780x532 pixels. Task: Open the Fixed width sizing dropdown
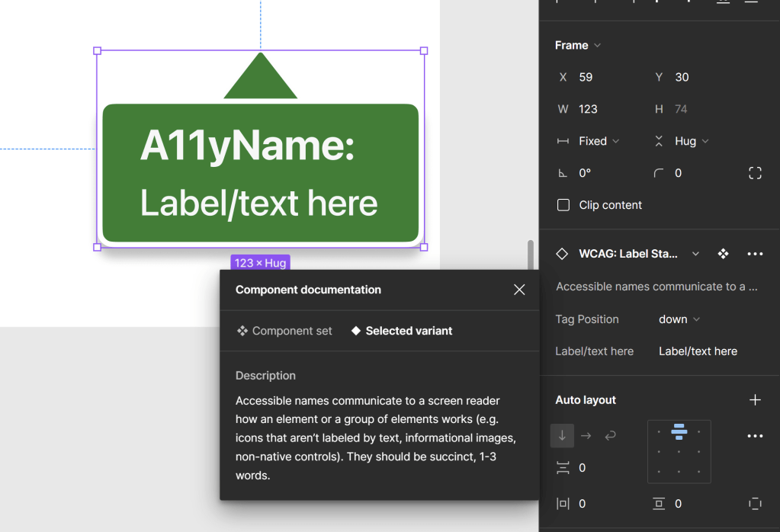[599, 141]
